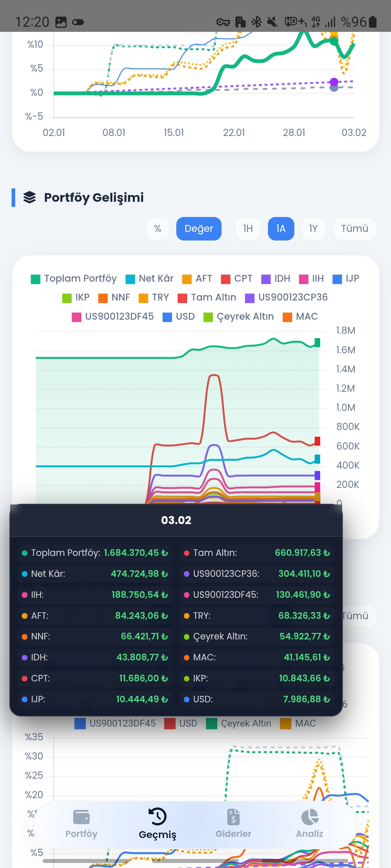391x868 pixels.
Task: Click the purple IDH swatch in Portföy Gelişimi legend
Action: click(x=266, y=279)
